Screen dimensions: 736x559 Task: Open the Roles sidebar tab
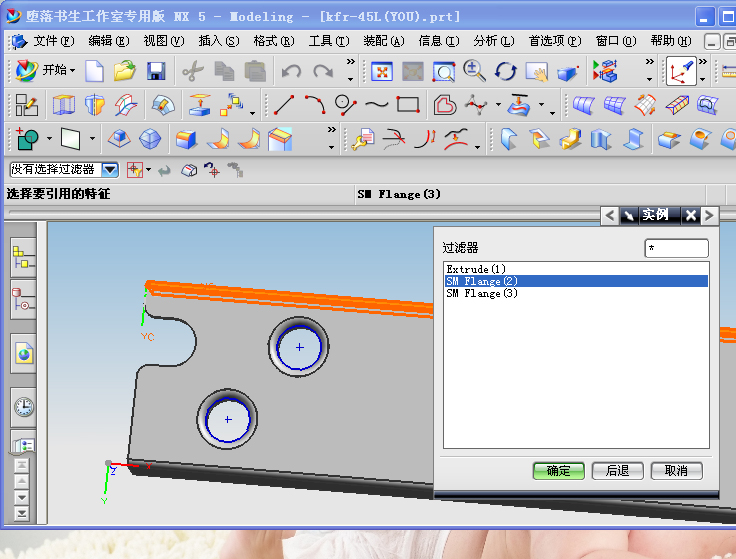tap(23, 444)
